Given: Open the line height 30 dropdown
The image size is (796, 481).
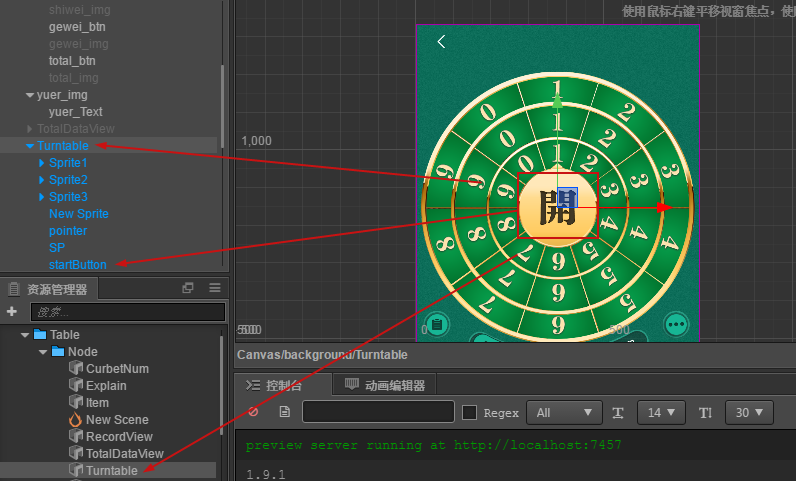Looking at the screenshot, I should (749, 412).
